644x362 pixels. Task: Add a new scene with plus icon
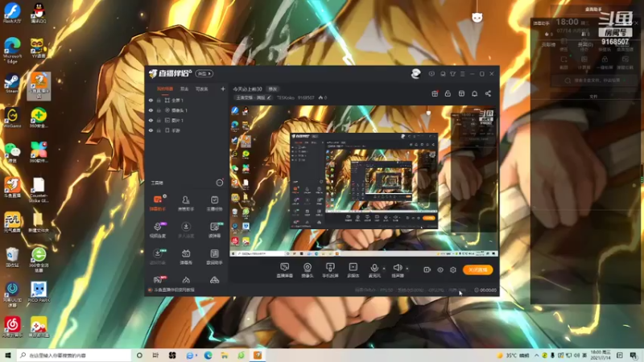[x=223, y=88]
